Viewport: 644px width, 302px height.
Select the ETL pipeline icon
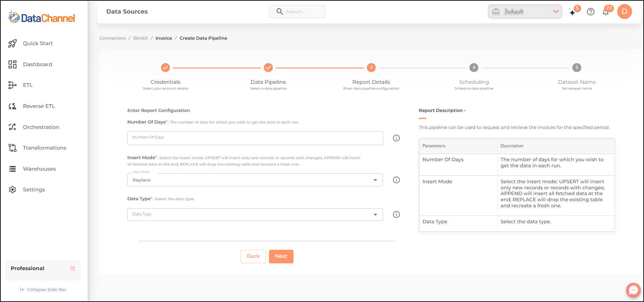pos(13,85)
